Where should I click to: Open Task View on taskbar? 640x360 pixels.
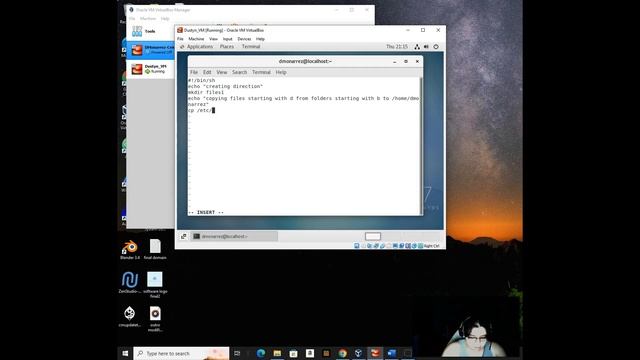(x=237, y=353)
